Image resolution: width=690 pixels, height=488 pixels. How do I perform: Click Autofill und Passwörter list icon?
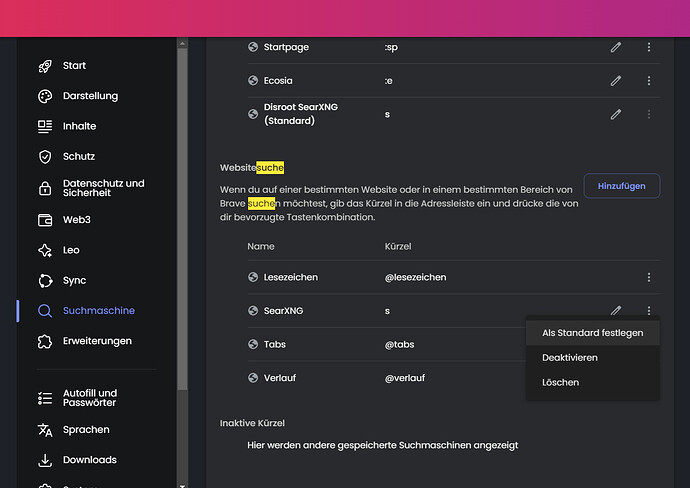(x=45, y=398)
